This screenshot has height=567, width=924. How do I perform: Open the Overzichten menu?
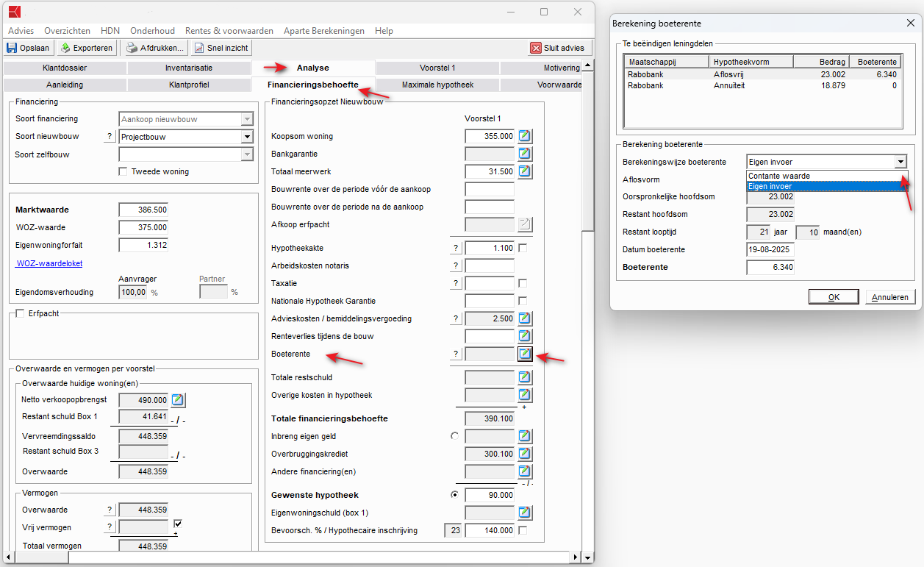67,31
